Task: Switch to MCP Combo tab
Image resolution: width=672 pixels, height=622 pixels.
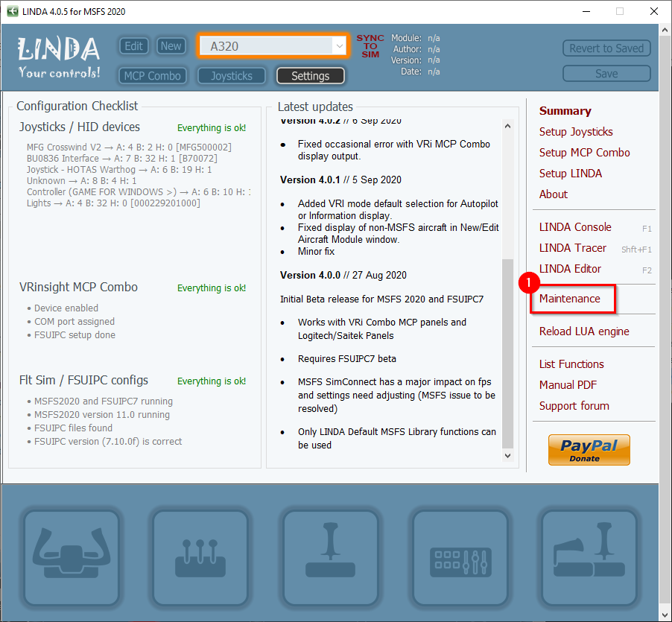Action: point(153,76)
